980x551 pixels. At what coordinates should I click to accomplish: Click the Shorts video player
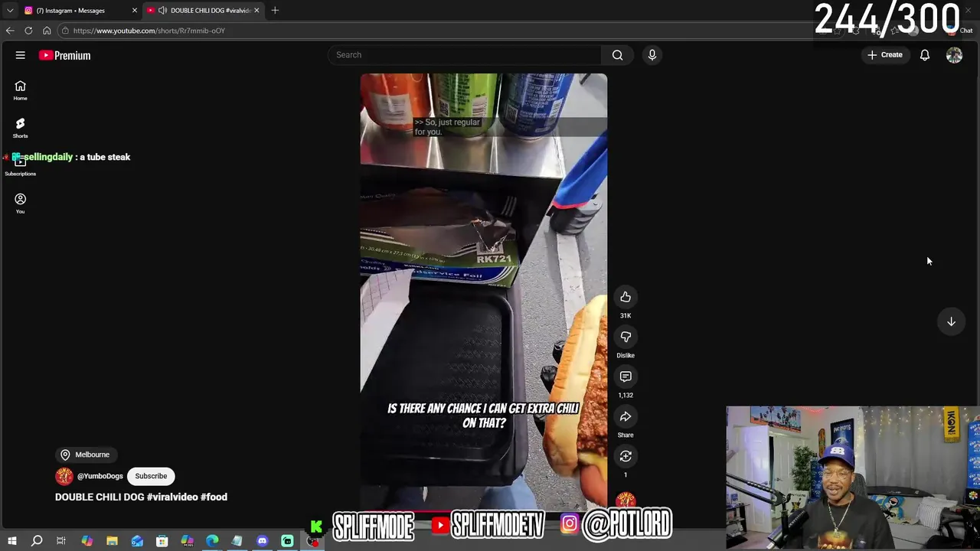coord(484,291)
